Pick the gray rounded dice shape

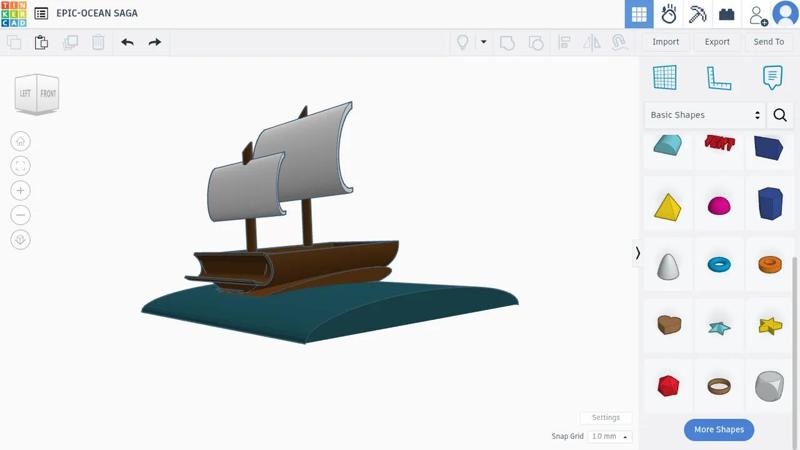[x=769, y=386]
